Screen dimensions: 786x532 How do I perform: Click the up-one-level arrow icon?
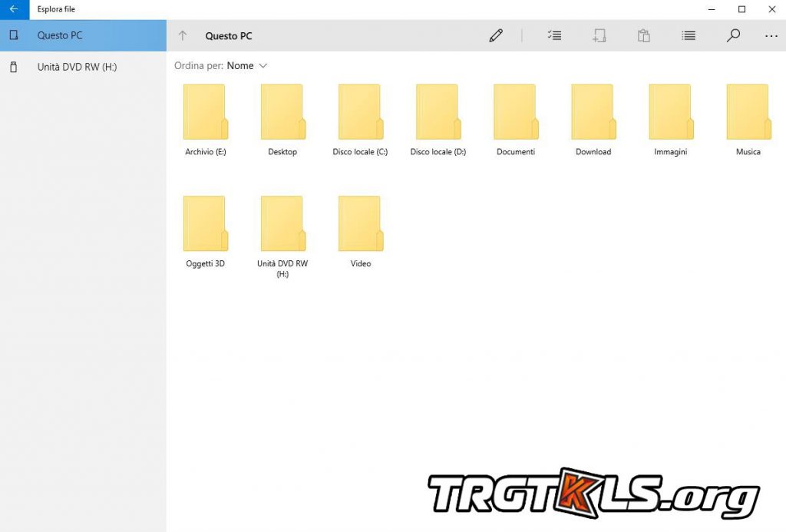(183, 35)
